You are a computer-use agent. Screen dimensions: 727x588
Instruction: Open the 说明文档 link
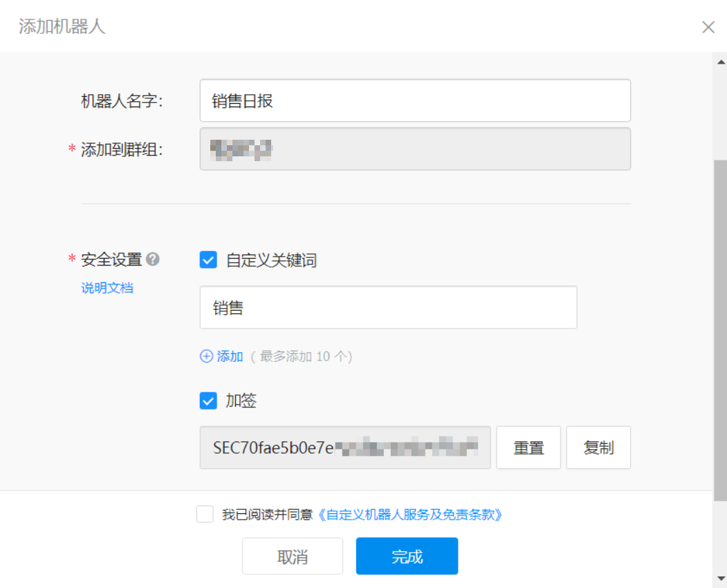(107, 288)
